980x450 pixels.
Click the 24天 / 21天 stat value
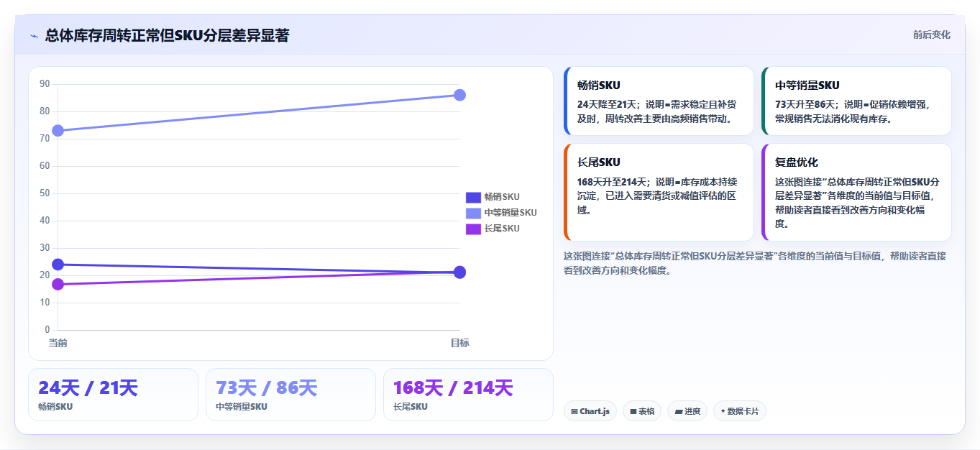click(x=88, y=388)
